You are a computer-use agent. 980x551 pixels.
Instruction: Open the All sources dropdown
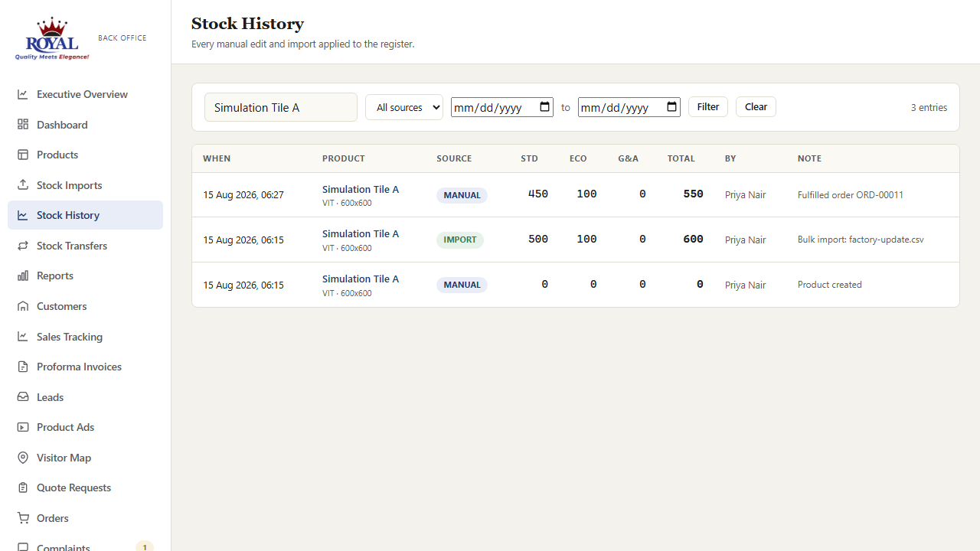(x=404, y=107)
